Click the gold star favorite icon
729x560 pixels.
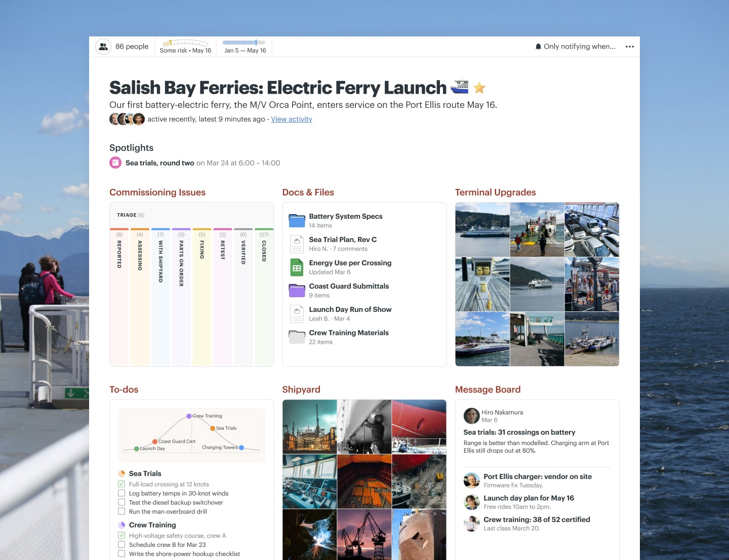coord(479,88)
